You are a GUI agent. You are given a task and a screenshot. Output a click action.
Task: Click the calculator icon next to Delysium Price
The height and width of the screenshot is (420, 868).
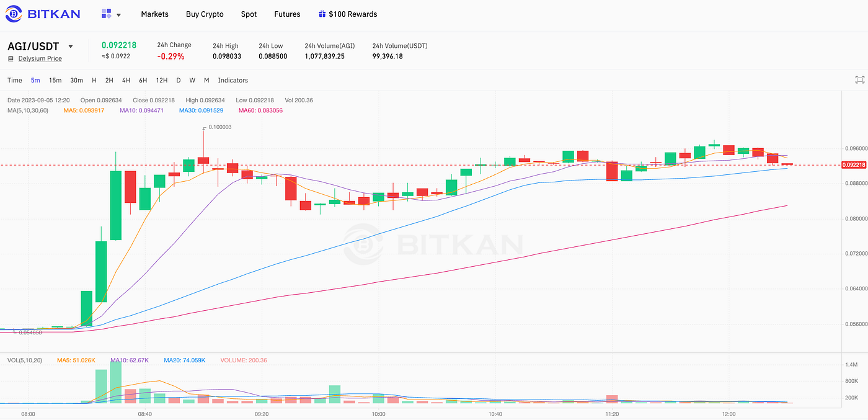pos(10,58)
